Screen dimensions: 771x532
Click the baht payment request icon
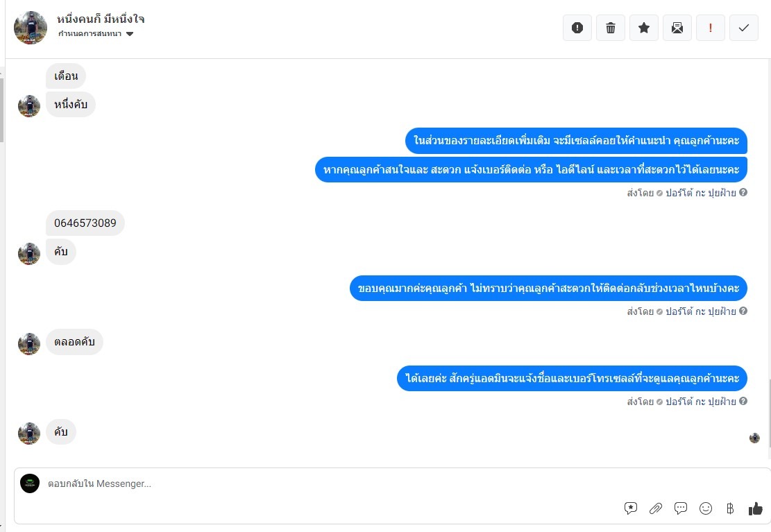730,508
